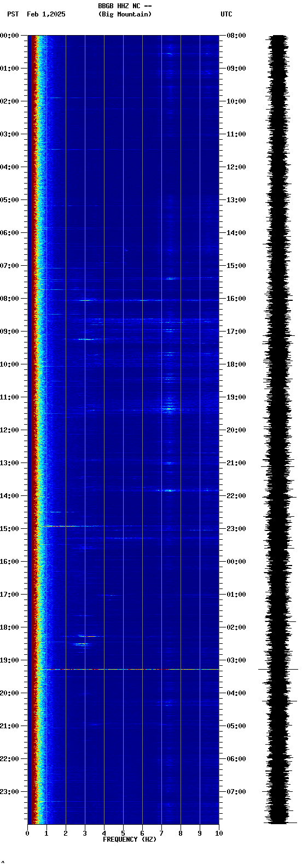Select the 04:00 PST time tick label
This screenshot has height=868, width=302.
(9, 167)
